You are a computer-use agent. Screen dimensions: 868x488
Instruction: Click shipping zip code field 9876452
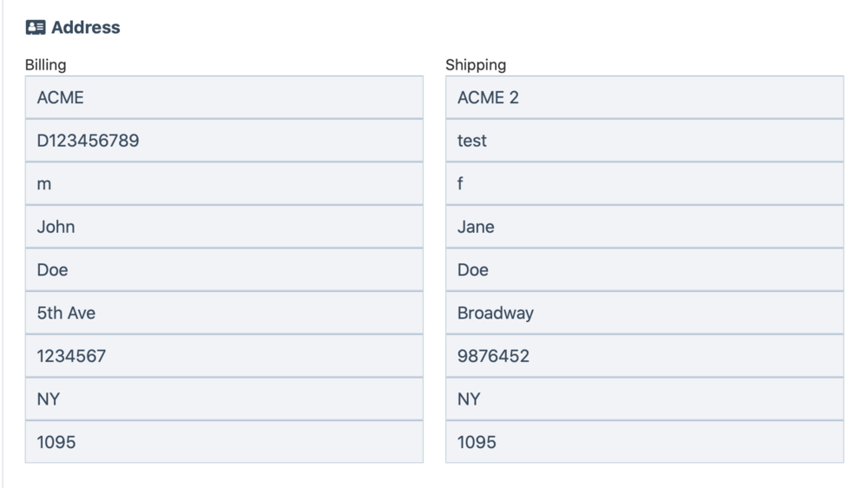(x=644, y=356)
